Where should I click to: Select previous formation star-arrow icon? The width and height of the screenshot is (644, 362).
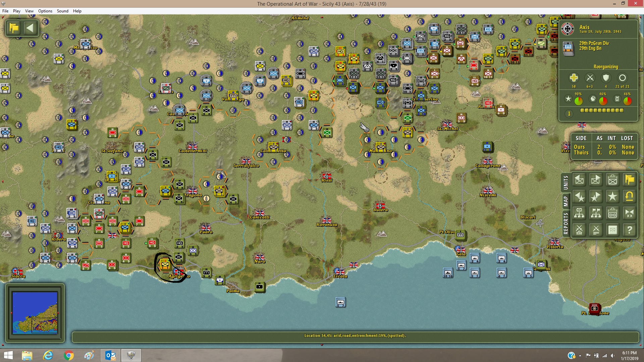coord(579,196)
